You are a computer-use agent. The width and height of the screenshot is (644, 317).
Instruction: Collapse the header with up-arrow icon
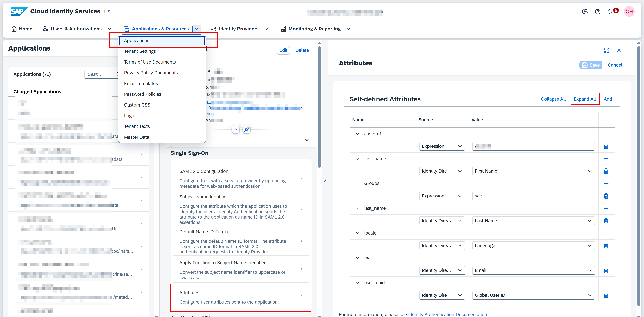(236, 130)
